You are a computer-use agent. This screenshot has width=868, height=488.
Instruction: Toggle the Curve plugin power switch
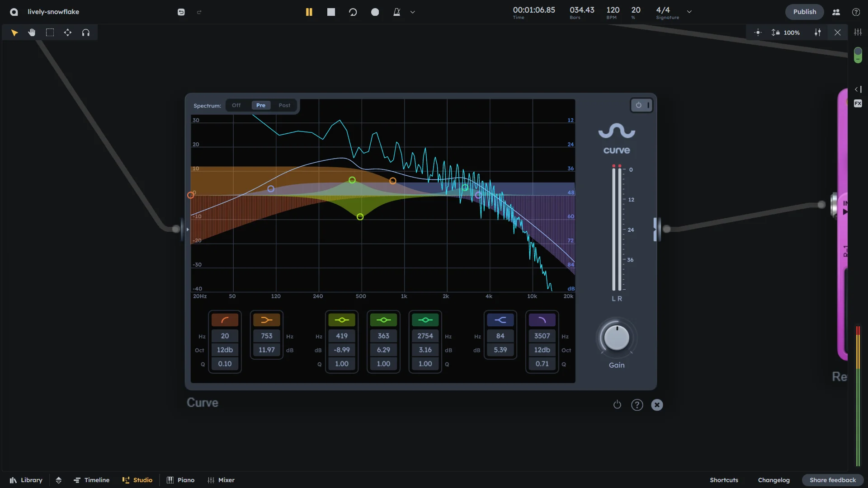pos(638,105)
